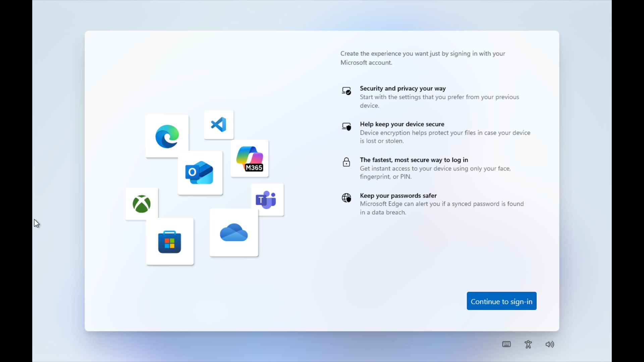Click the security and privacy device icon

click(346, 90)
